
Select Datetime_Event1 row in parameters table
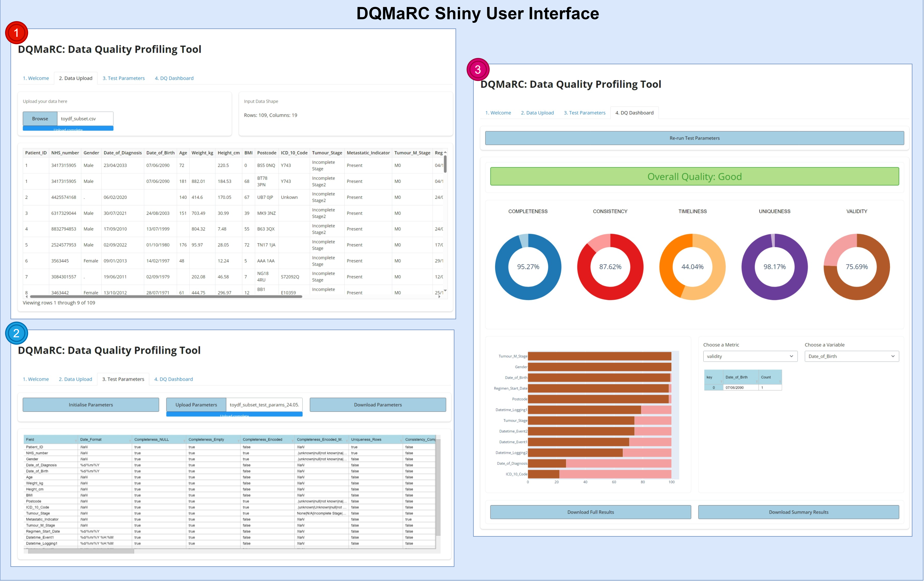(x=230, y=537)
